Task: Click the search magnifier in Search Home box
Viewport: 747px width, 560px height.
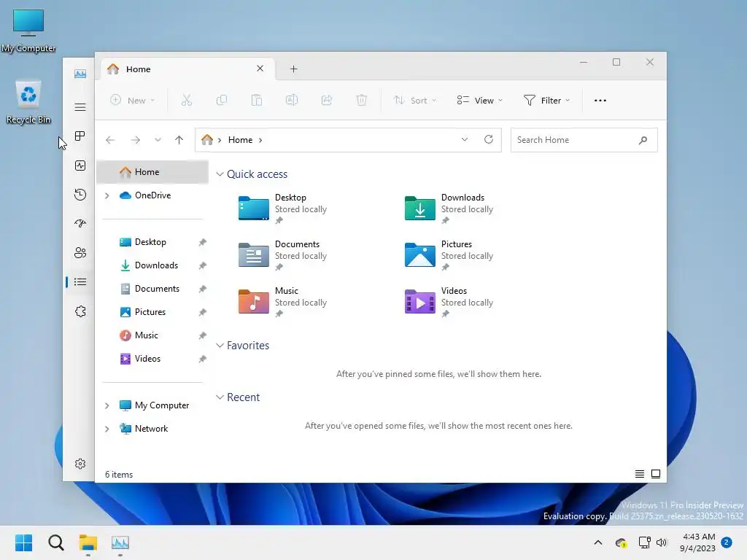Action: [x=643, y=140]
